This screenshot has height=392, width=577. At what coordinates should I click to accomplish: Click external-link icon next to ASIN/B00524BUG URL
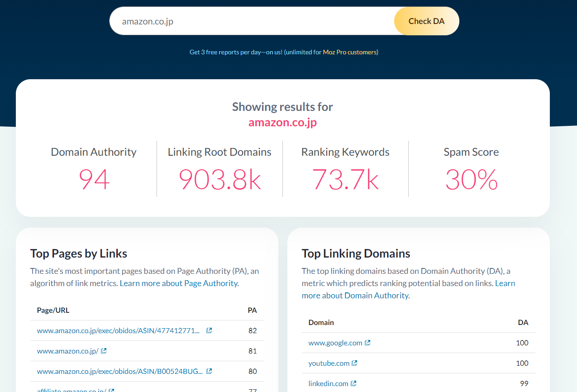pyautogui.click(x=209, y=371)
